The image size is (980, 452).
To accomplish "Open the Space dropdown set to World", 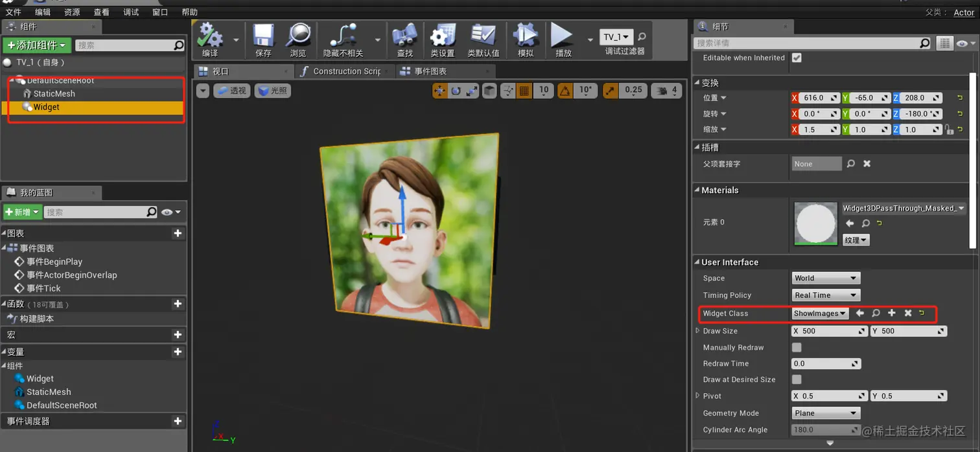I will point(825,278).
